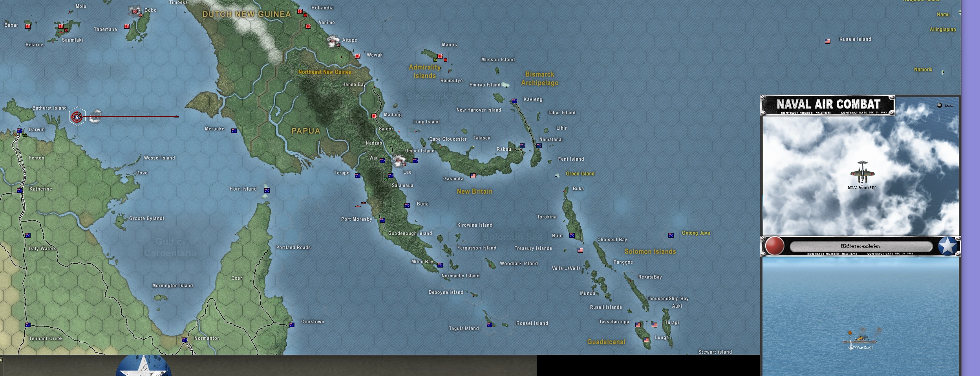
Task: Click the Australian flag at Milne Bay
Action: click(440, 265)
